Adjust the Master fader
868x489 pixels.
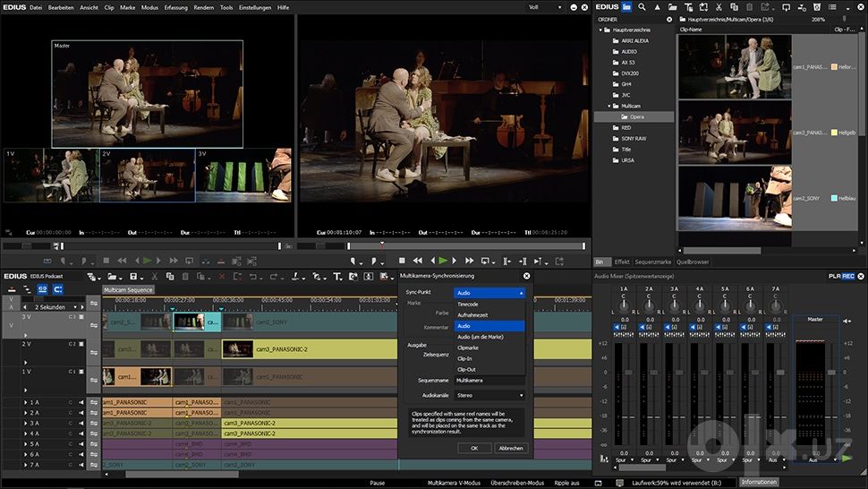tap(831, 373)
